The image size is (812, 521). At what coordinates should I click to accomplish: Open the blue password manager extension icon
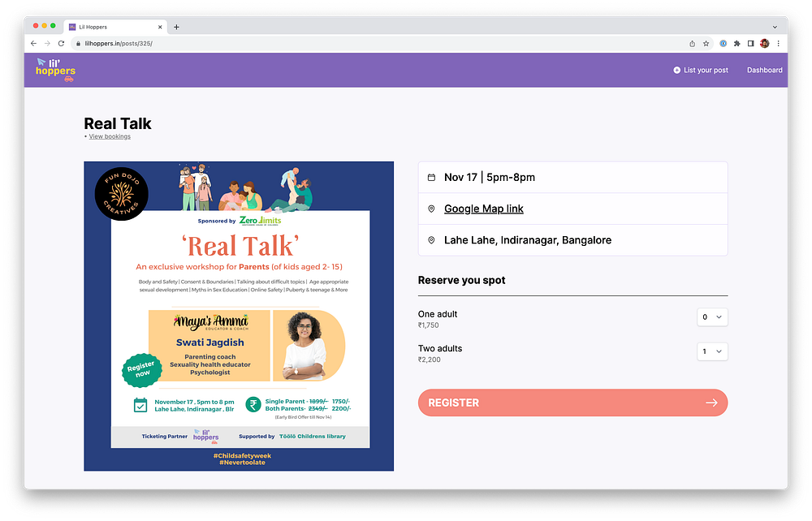[723, 44]
